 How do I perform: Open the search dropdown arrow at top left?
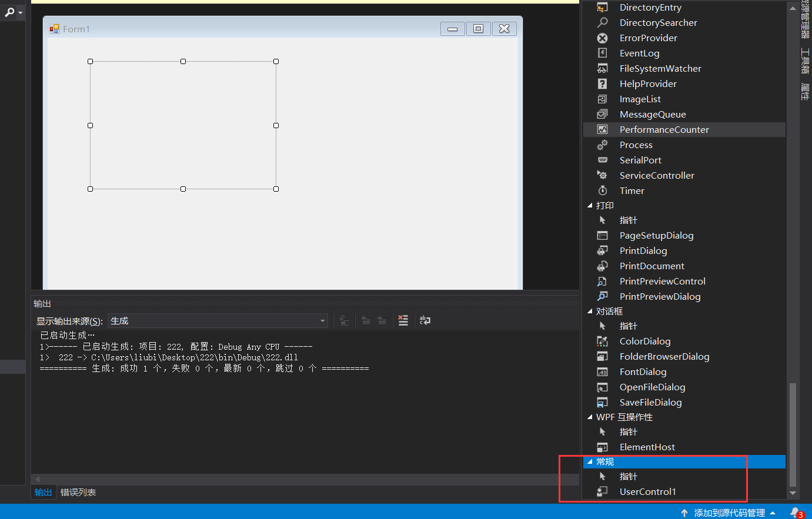pyautogui.click(x=21, y=12)
